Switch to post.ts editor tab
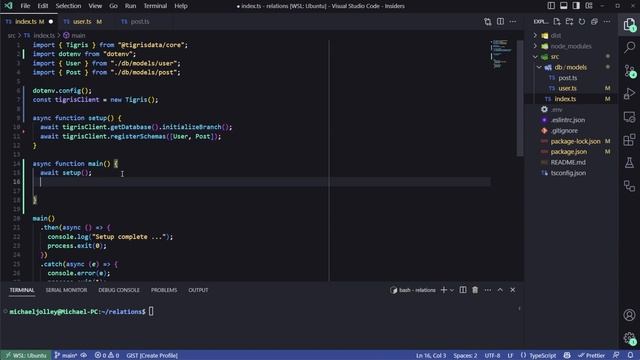The height and width of the screenshot is (360, 640). click(x=140, y=22)
